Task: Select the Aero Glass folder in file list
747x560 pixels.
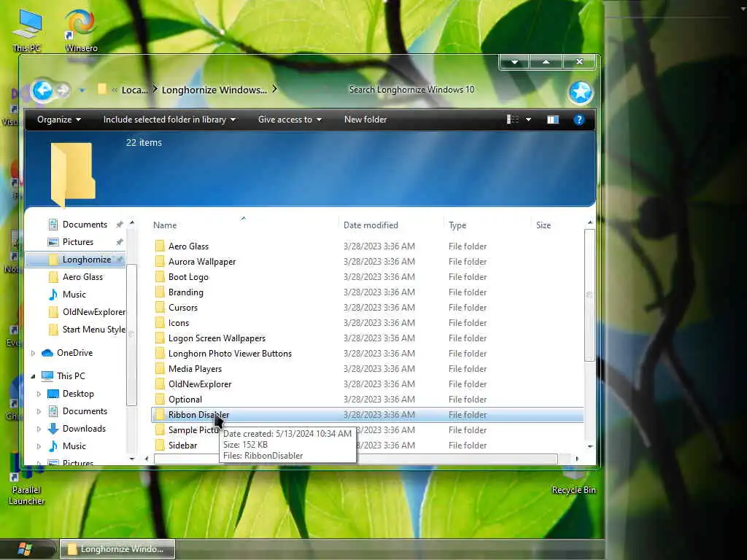Action: [x=188, y=246]
